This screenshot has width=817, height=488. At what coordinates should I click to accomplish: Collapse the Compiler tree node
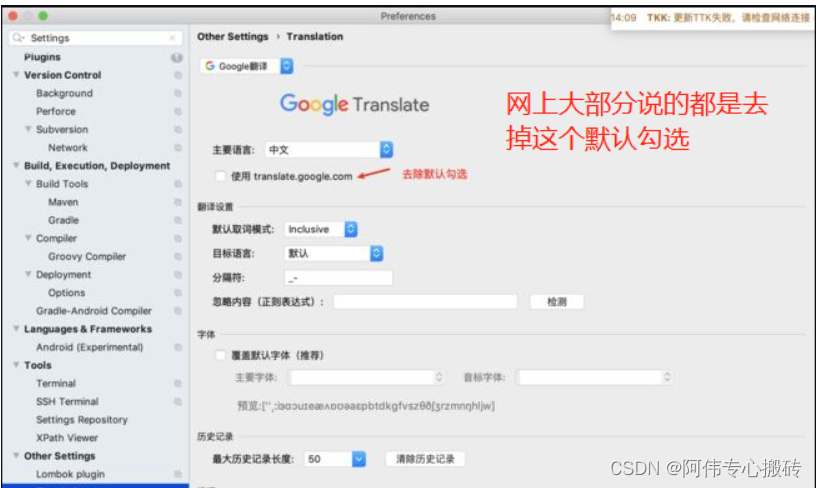point(28,238)
